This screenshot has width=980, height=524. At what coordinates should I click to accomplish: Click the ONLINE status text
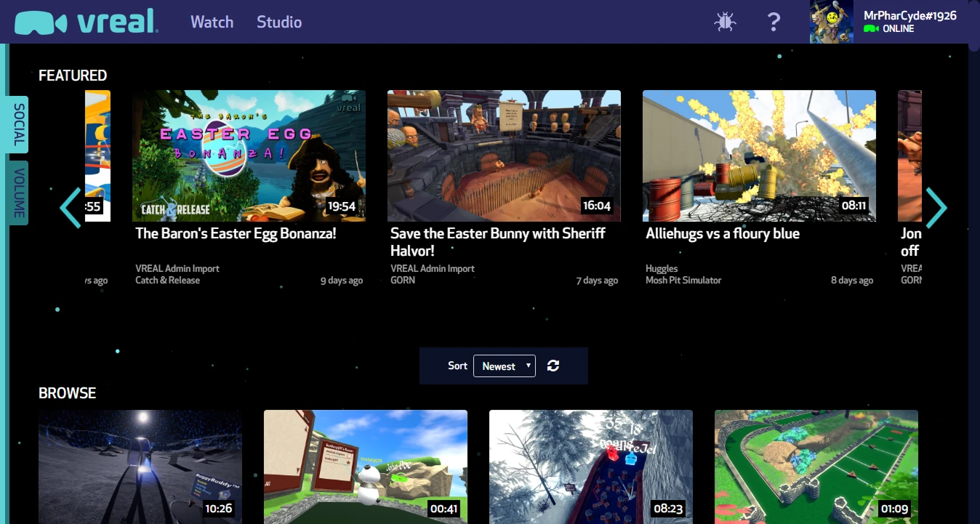click(899, 29)
